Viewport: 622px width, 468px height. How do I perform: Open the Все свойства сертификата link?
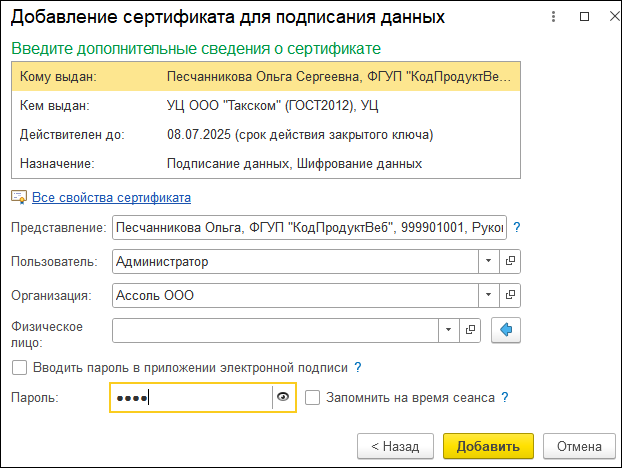(111, 197)
